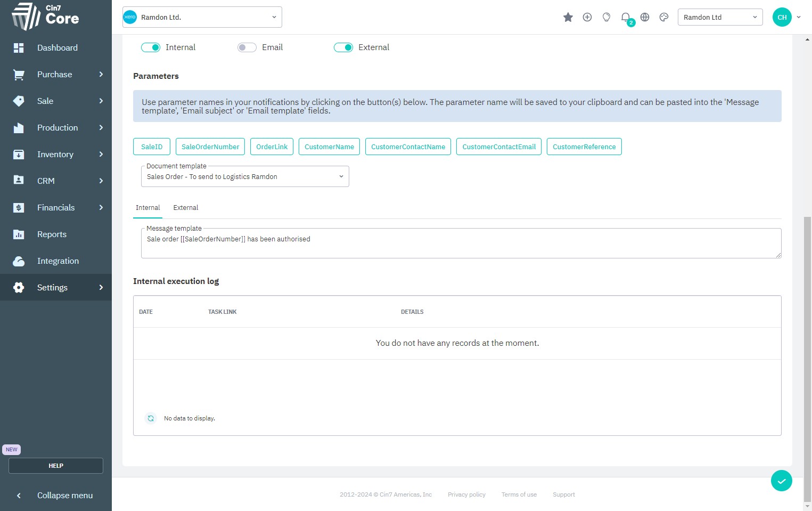812x511 pixels.
Task: Click the green checkmark save button
Action: [781, 481]
